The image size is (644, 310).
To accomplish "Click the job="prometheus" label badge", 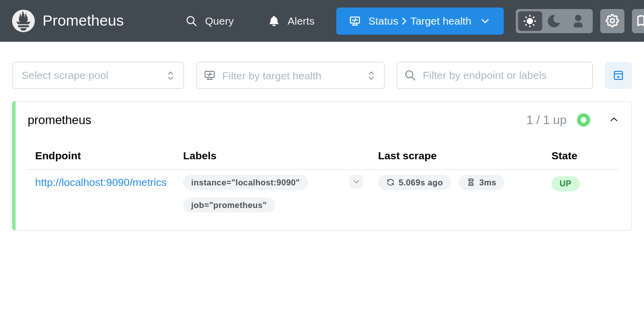I will 229,205.
